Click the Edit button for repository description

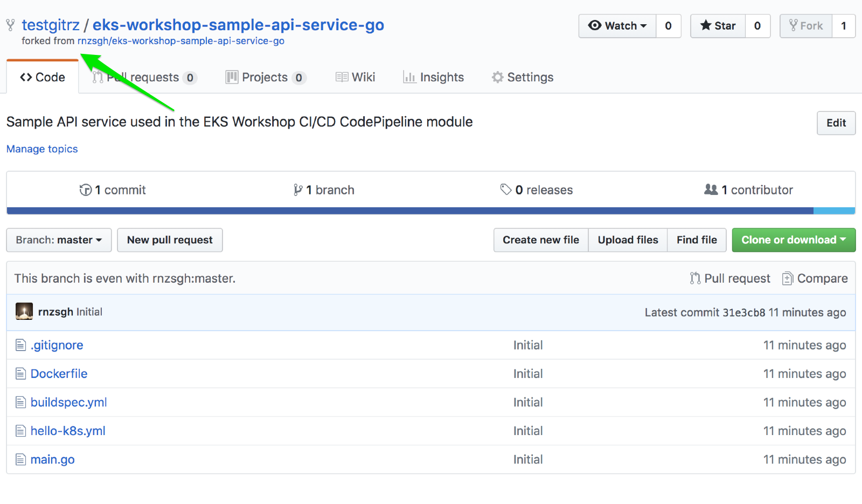(836, 123)
